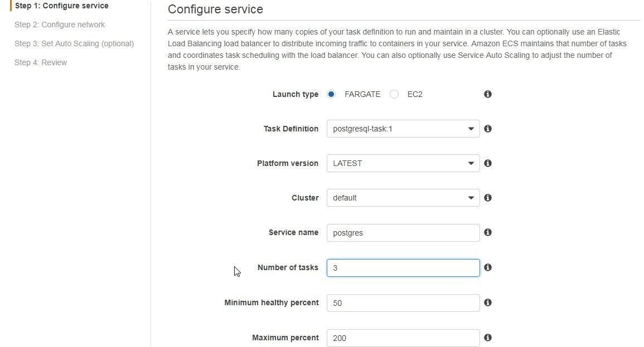Open the Task Definition dropdown showing postgresql-task:1
This screenshot has width=644, height=347.
tap(403, 129)
